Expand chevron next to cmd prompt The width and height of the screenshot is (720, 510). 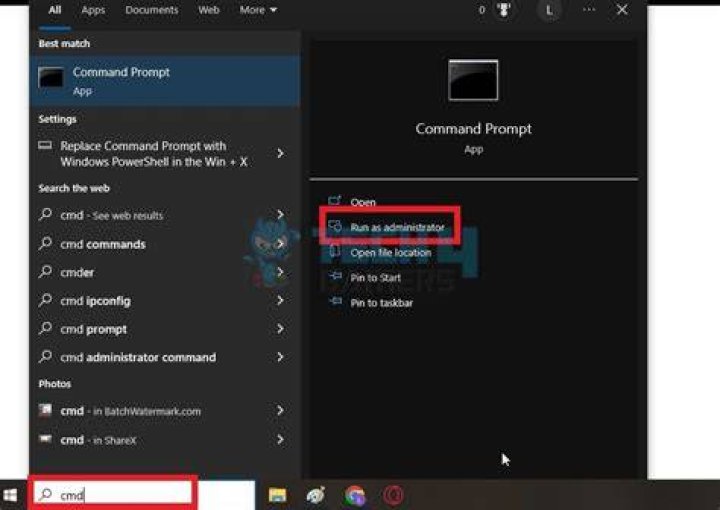[280, 329]
